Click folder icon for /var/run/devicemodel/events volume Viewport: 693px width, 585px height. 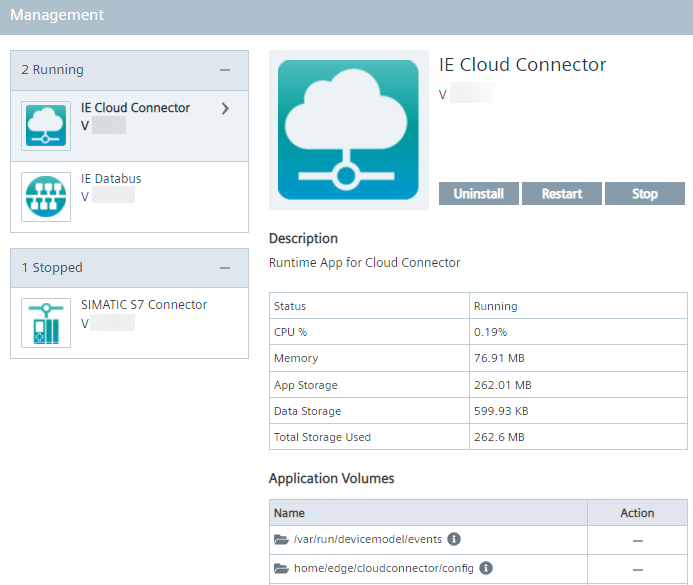[281, 540]
